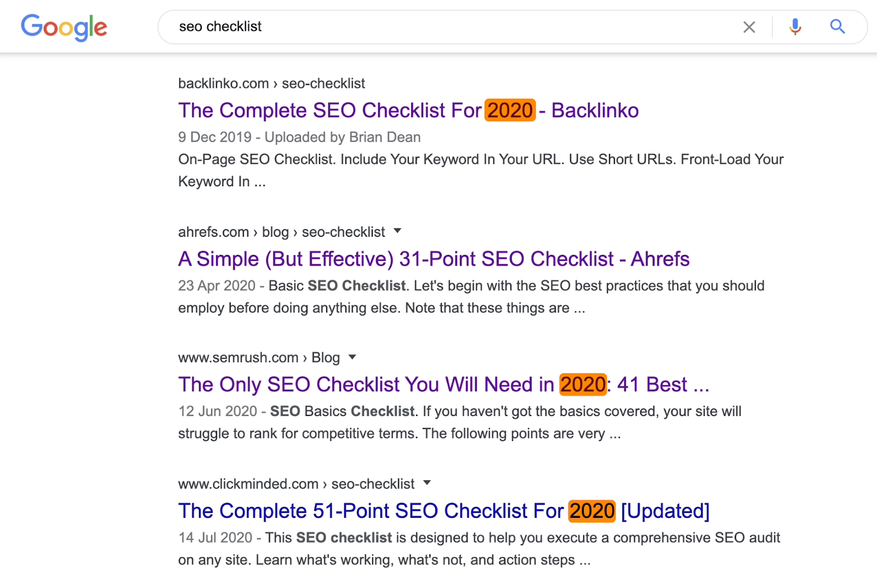Expand the semrush.com result dropdown arrow
Image resolution: width=877 pixels, height=588 pixels.
(x=352, y=357)
